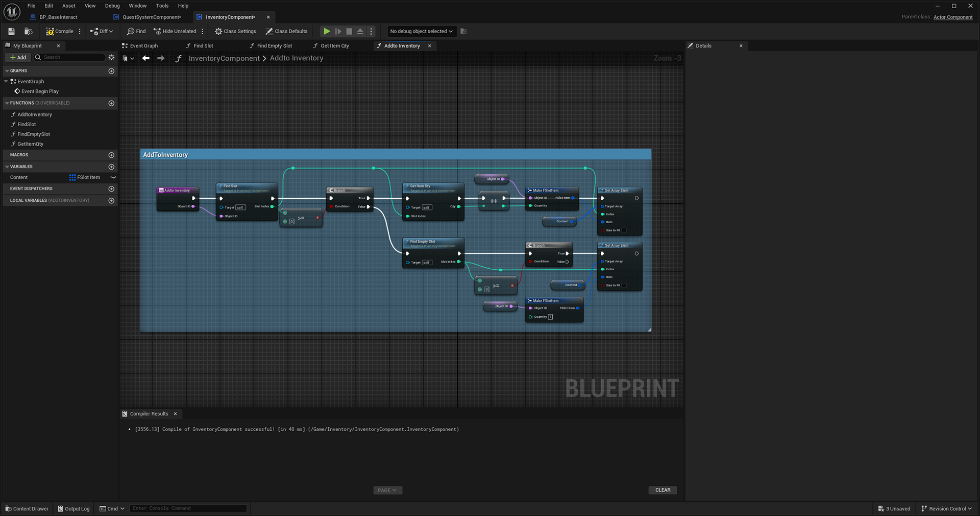Clear the compiler results
980x516 pixels.
663,490
